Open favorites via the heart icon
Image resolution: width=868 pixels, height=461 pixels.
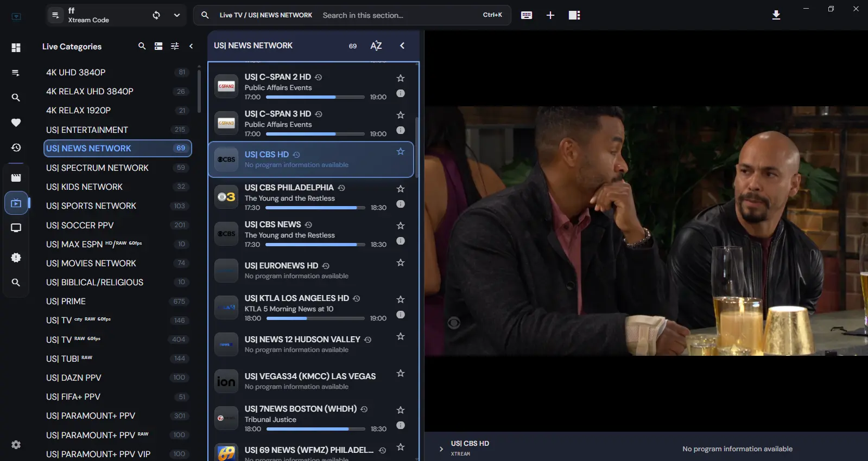pos(16,123)
